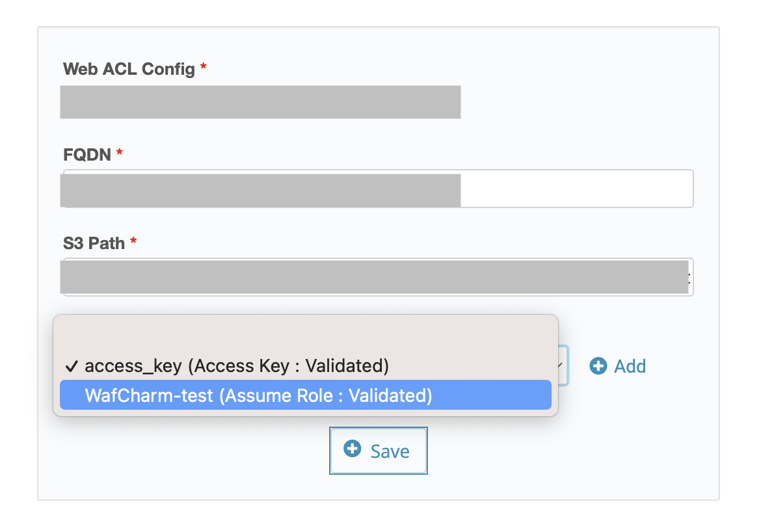The height and width of the screenshot is (532, 761).
Task: Focus the S3 Path input field
Action: pyautogui.click(x=379, y=277)
